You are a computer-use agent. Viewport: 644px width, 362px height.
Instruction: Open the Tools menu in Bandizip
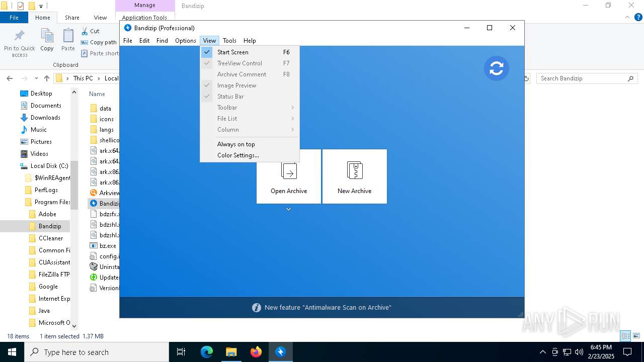pos(229,41)
